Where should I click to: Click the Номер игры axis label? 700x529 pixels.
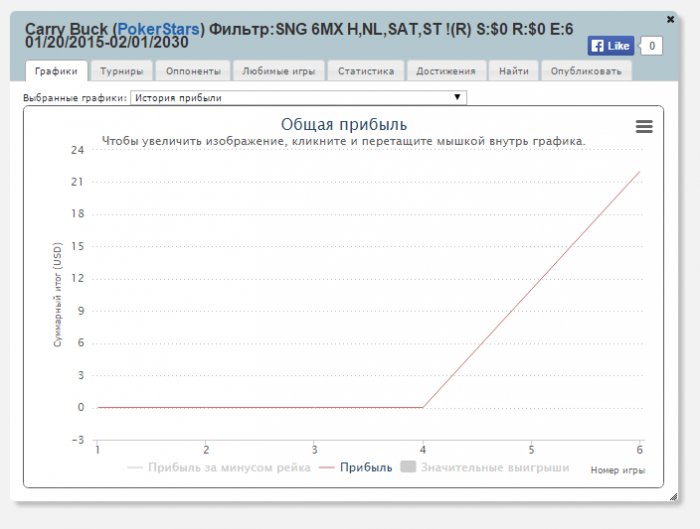618,470
